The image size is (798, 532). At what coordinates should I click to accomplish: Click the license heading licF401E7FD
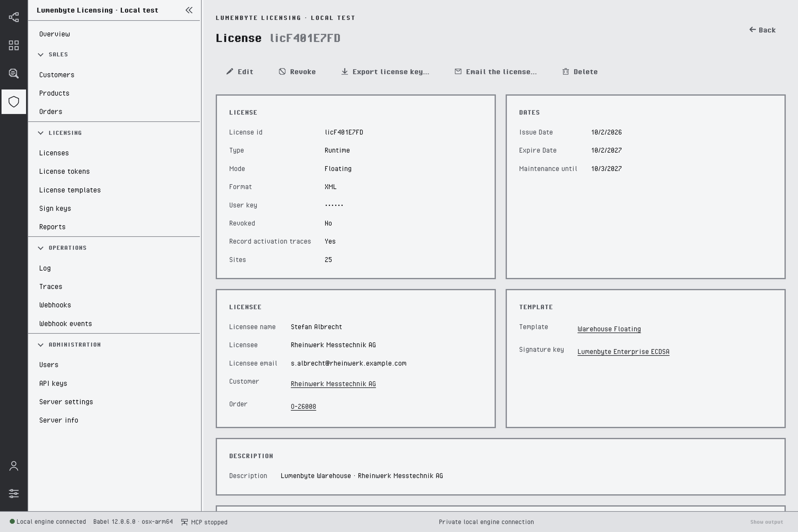click(x=305, y=38)
